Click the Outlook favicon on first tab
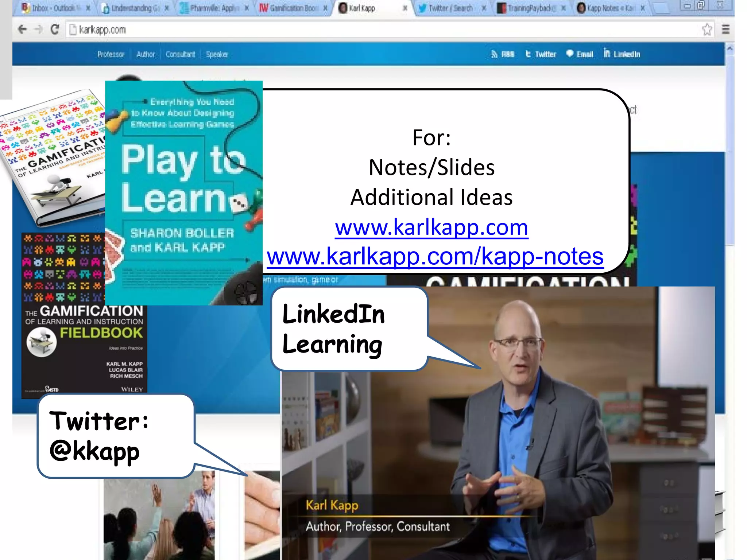747x560 pixels. [25, 8]
